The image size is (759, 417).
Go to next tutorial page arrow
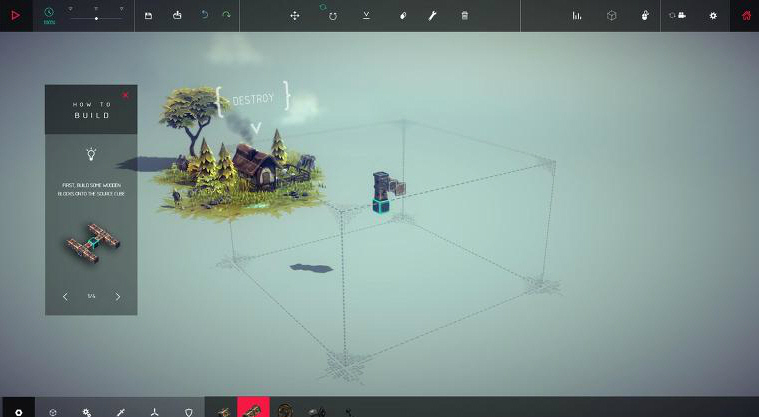click(118, 296)
